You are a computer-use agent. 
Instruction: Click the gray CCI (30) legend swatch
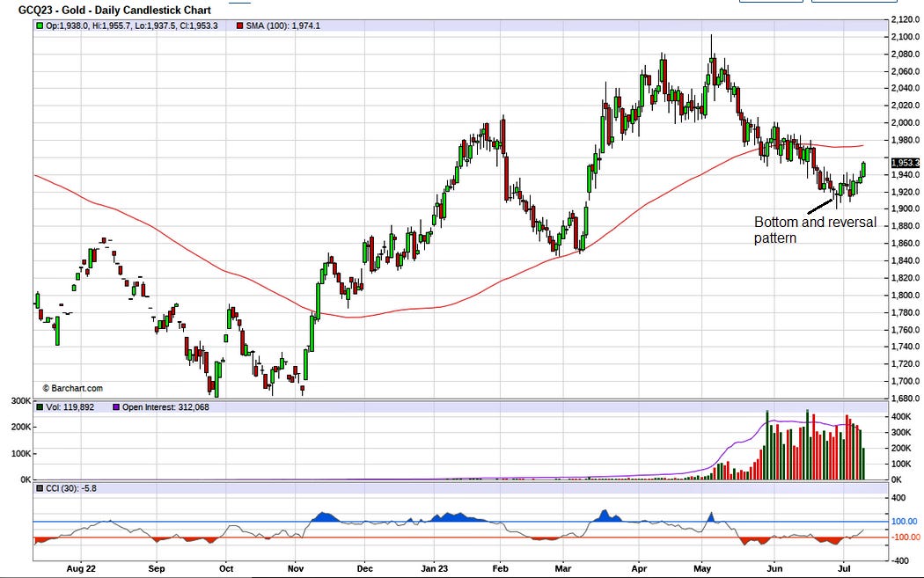click(40, 488)
